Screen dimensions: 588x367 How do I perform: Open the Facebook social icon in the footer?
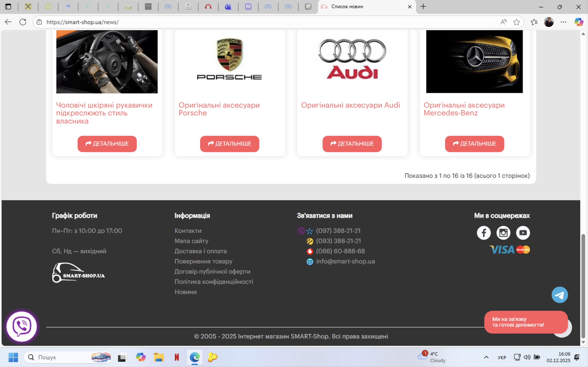pos(483,233)
